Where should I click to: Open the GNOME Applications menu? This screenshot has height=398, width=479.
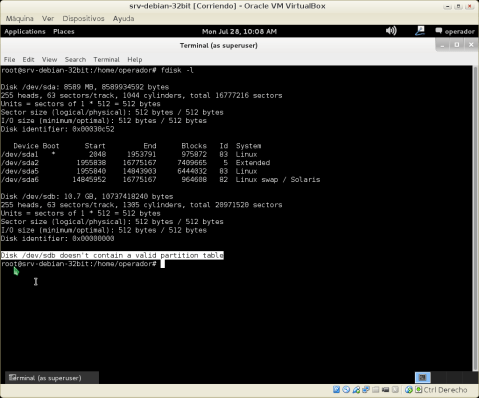click(25, 31)
